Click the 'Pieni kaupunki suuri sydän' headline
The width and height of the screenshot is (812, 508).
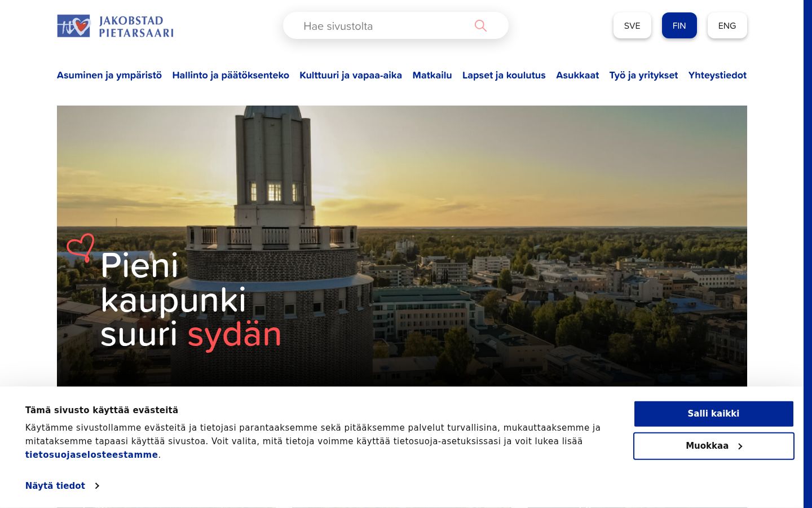point(191,300)
